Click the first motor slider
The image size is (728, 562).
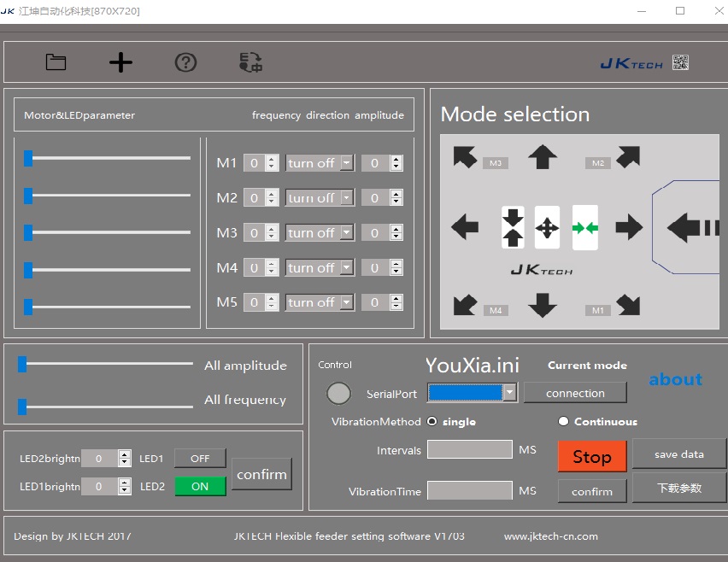[x=108, y=158]
